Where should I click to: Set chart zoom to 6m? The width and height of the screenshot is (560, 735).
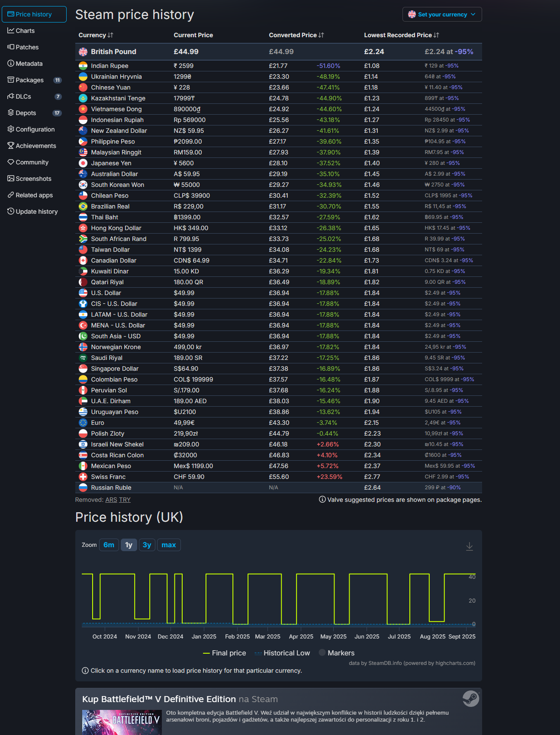109,545
